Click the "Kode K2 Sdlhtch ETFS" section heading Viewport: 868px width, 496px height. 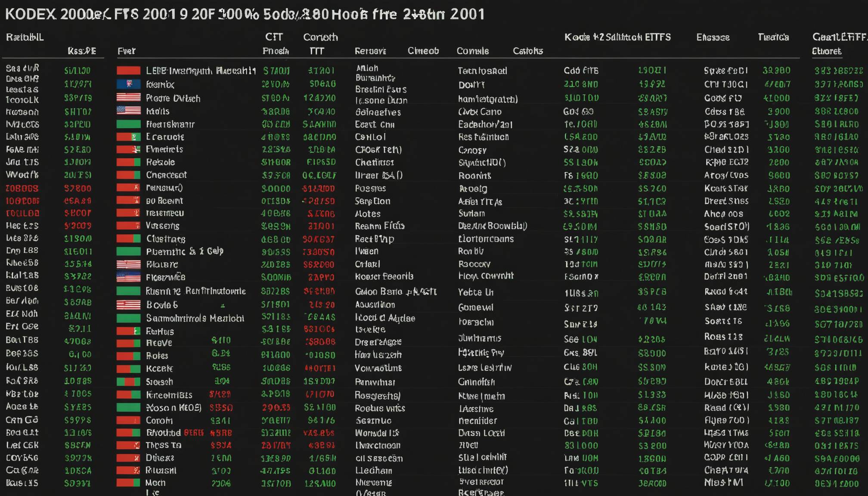pos(617,37)
